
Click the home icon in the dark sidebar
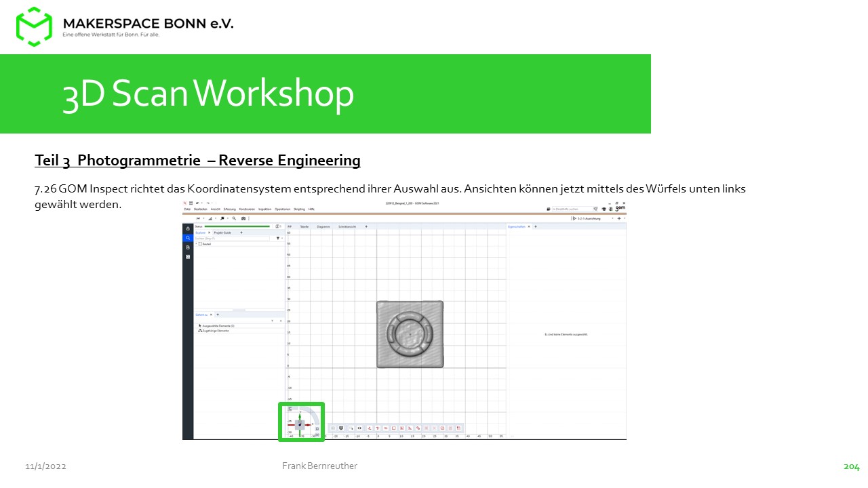point(188,228)
